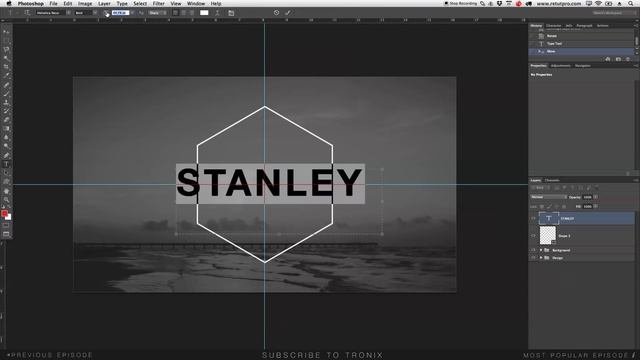The width and height of the screenshot is (640, 360).
Task: Open the warp text options
Action: [x=217, y=13]
